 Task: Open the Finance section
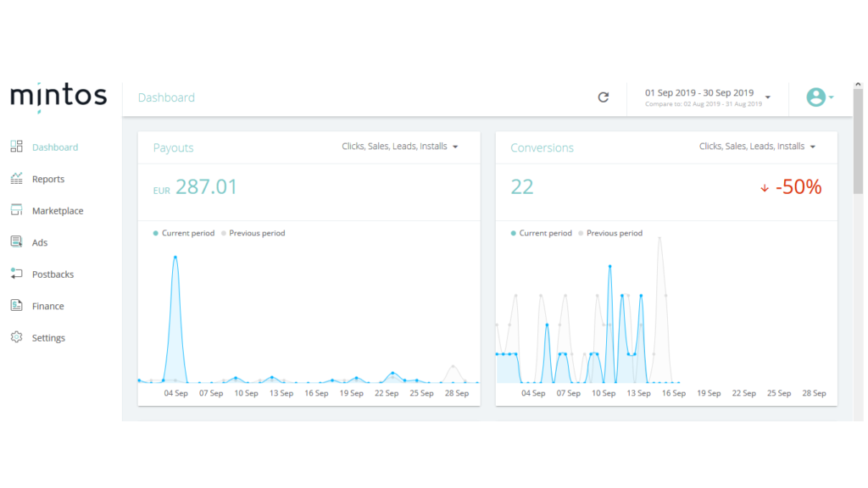point(48,306)
